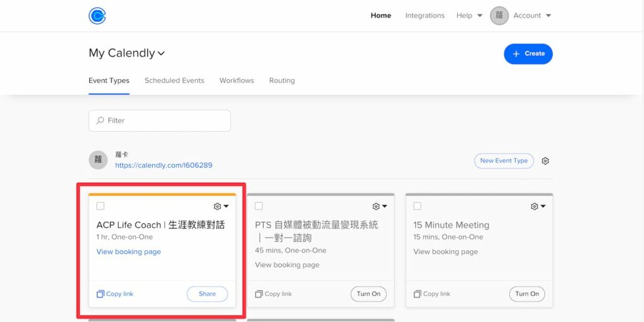Click the 15 Minute Meeting title
This screenshot has width=644, height=322.
click(452, 225)
